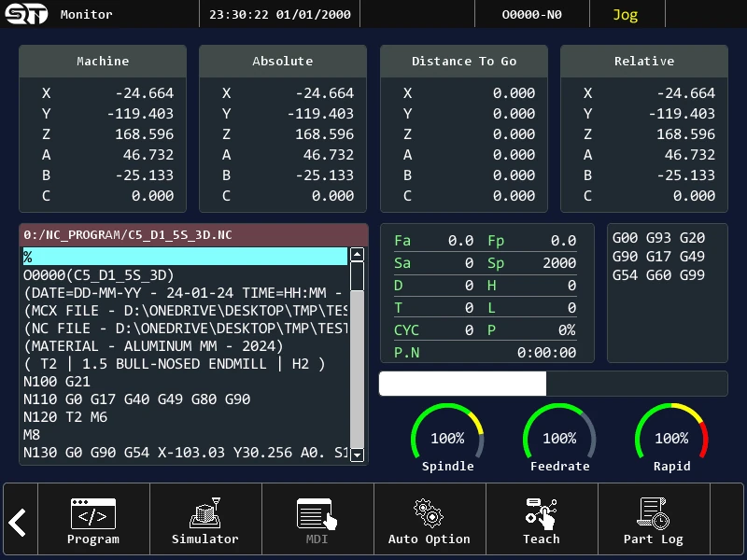Click the G17 modal code
Screen dimensions: 747x560
[658, 256]
